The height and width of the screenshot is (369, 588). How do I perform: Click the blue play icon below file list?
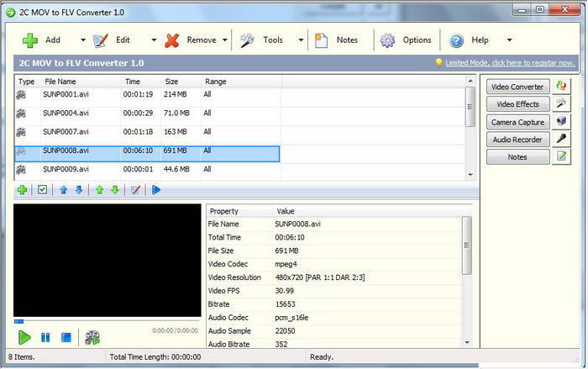(x=156, y=190)
